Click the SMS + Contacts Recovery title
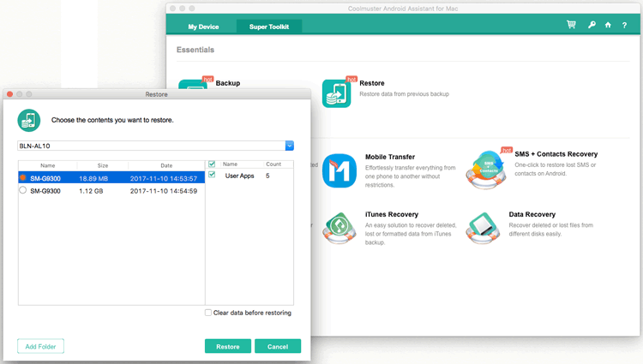Screen dimensions: 643x364 (x=556, y=154)
